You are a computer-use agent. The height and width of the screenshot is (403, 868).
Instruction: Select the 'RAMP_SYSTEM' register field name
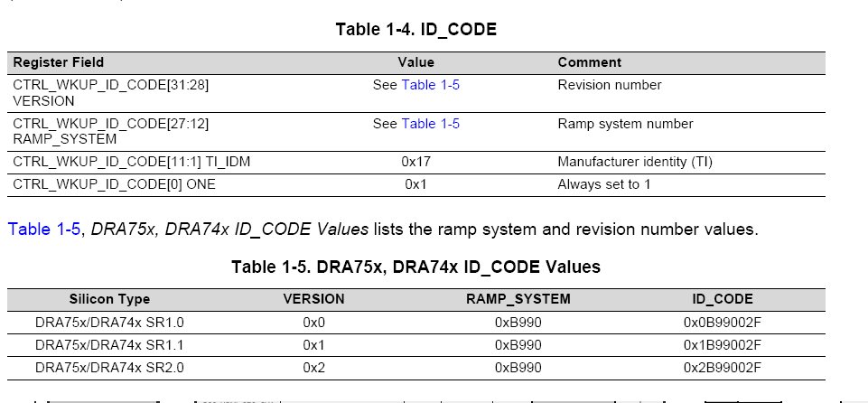pyautogui.click(x=65, y=139)
